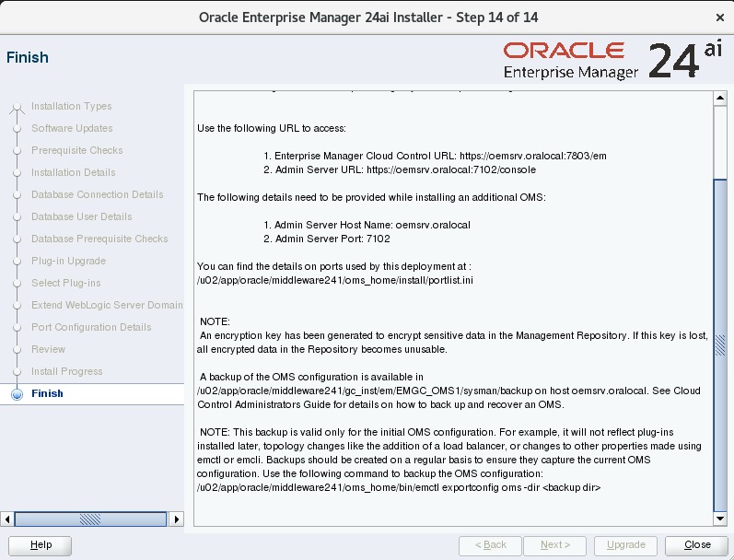Click the Enterprise Manager Cloud Control URL line

click(435, 156)
